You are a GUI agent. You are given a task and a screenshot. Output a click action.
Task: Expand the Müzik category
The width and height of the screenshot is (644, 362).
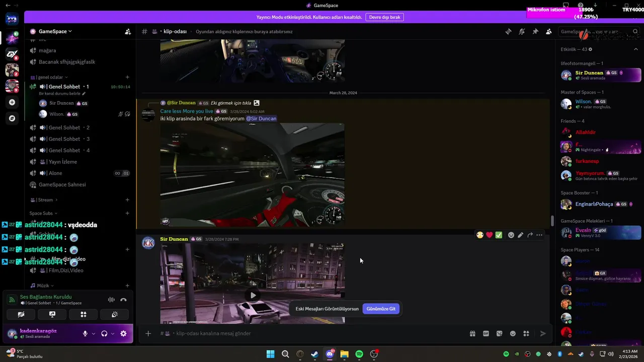pos(42,286)
